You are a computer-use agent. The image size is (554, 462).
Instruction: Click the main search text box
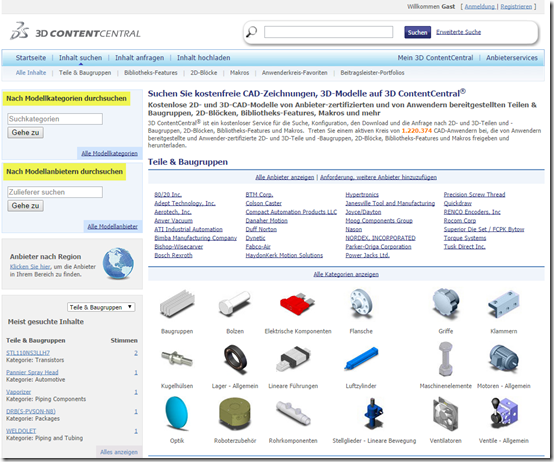pos(328,32)
